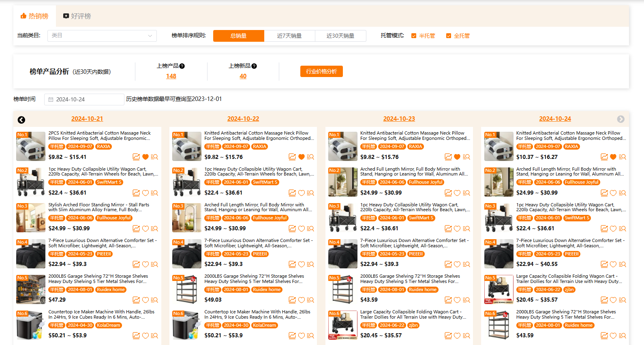Open trend chart for $49.03 garage shelving
This screenshot has width=644, height=345.
tap(292, 300)
